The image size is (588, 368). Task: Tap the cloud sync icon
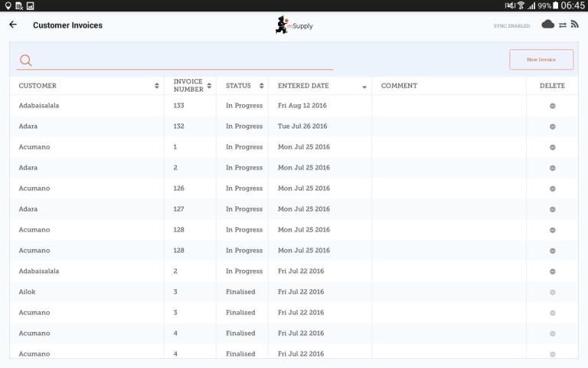547,25
